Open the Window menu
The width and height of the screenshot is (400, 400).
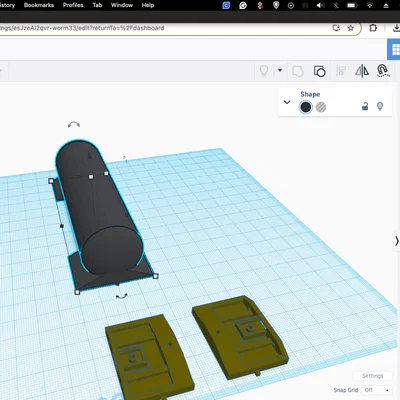click(x=122, y=5)
